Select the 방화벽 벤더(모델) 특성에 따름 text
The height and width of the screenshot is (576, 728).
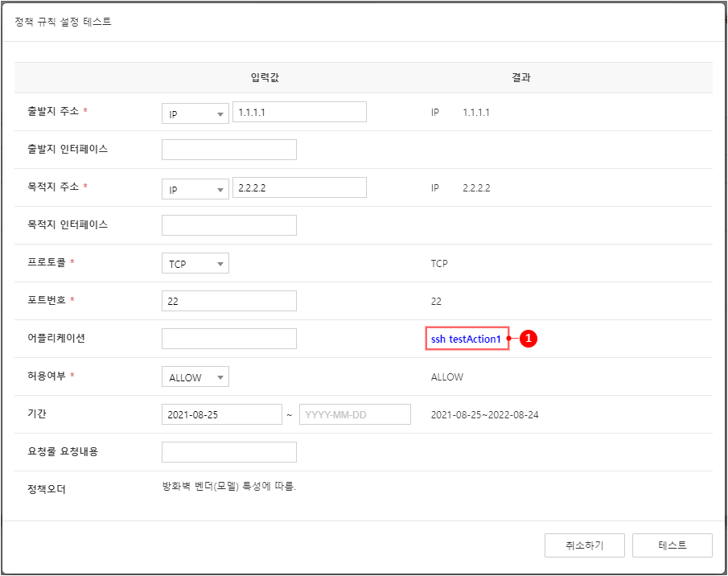tap(229, 487)
